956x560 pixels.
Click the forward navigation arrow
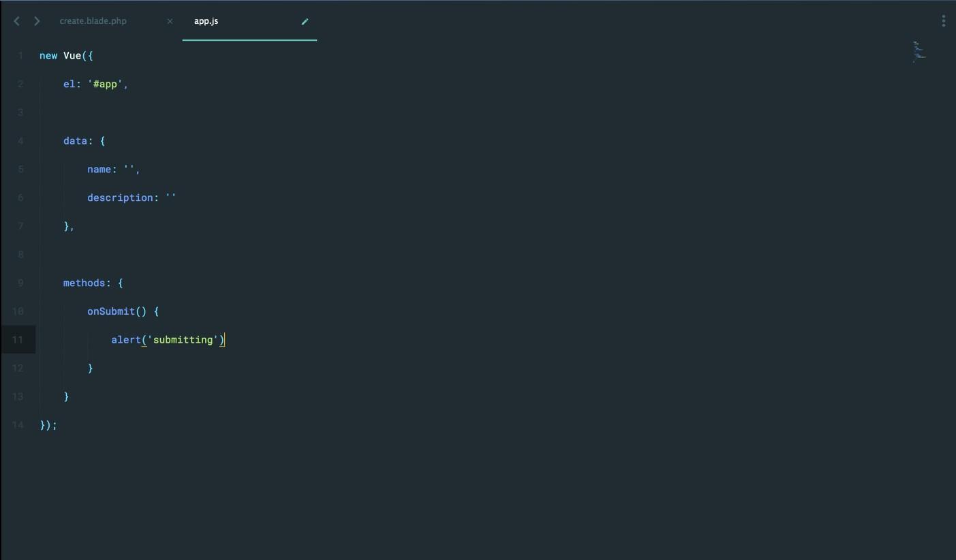tap(37, 21)
